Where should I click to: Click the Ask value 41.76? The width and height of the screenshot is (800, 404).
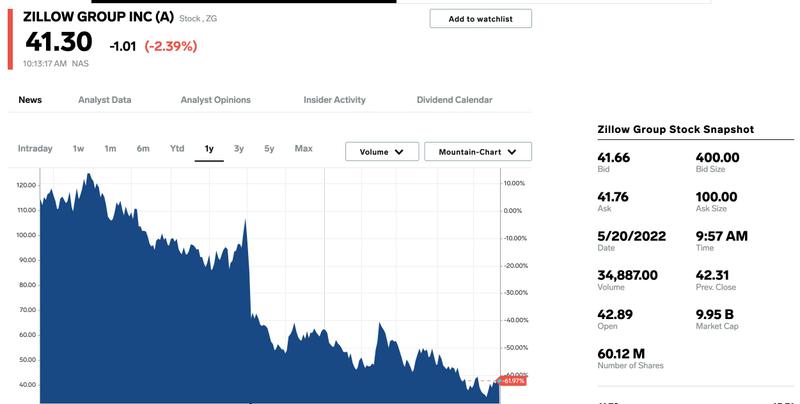pos(613,197)
